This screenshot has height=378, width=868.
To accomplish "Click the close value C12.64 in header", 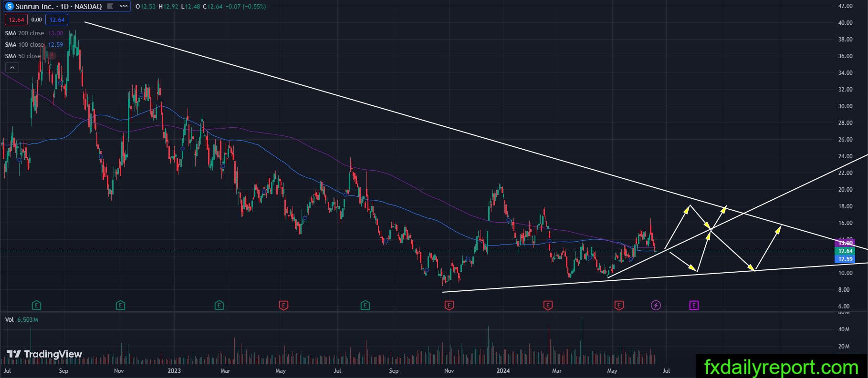I will point(213,7).
